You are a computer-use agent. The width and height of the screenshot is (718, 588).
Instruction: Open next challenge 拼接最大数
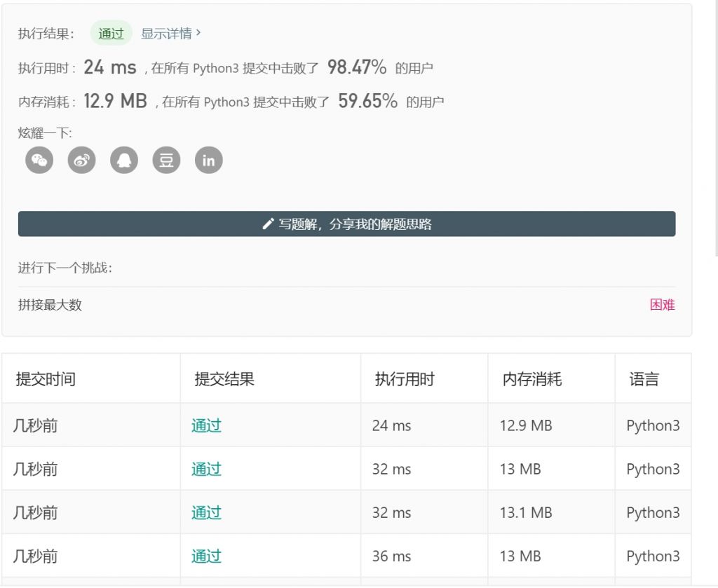coord(50,305)
